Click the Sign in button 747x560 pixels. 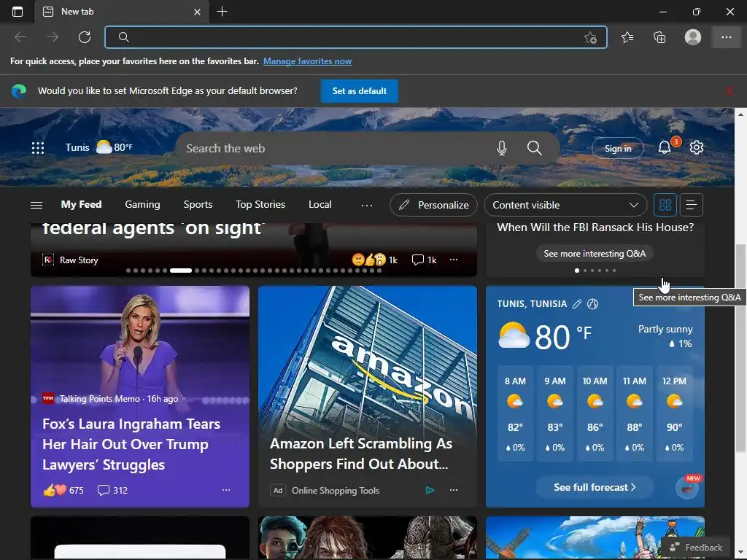(x=617, y=148)
